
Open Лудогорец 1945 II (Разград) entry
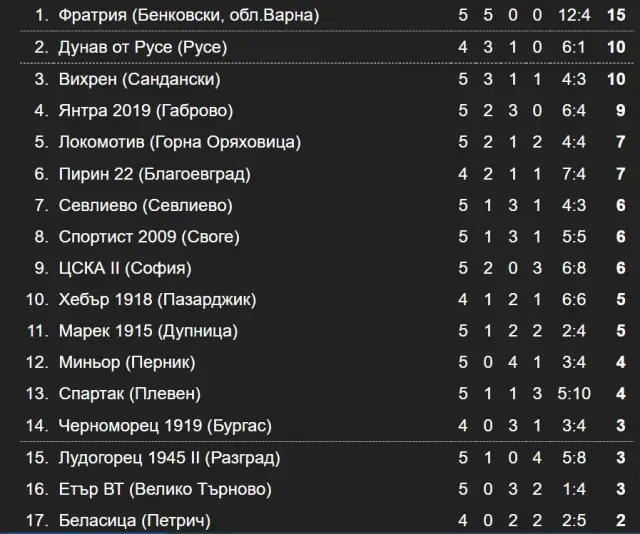(x=169, y=458)
